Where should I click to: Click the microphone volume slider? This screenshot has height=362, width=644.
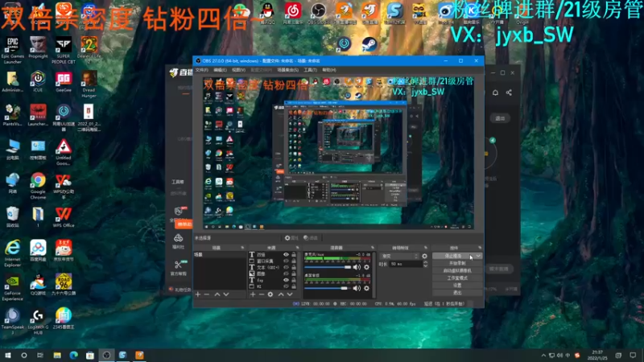click(x=328, y=267)
